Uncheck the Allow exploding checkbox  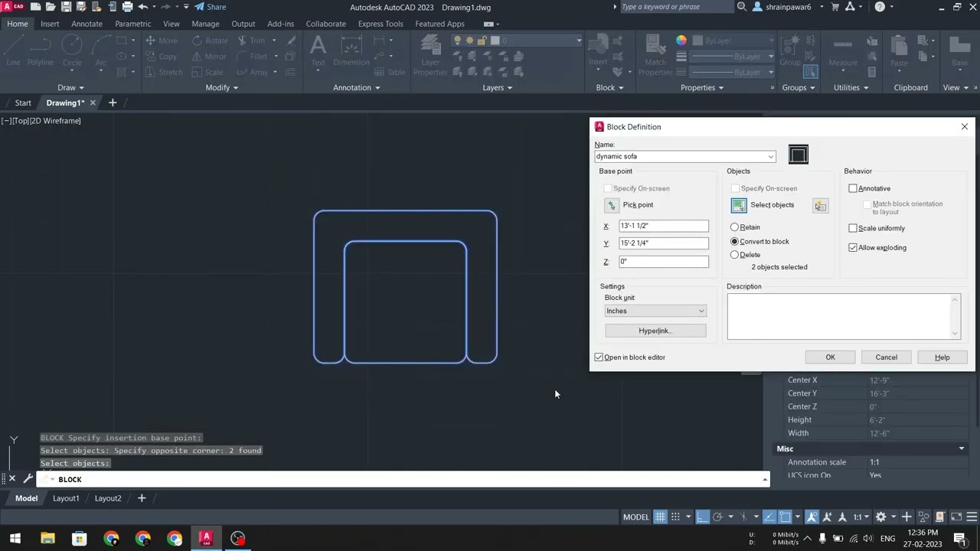[853, 248]
